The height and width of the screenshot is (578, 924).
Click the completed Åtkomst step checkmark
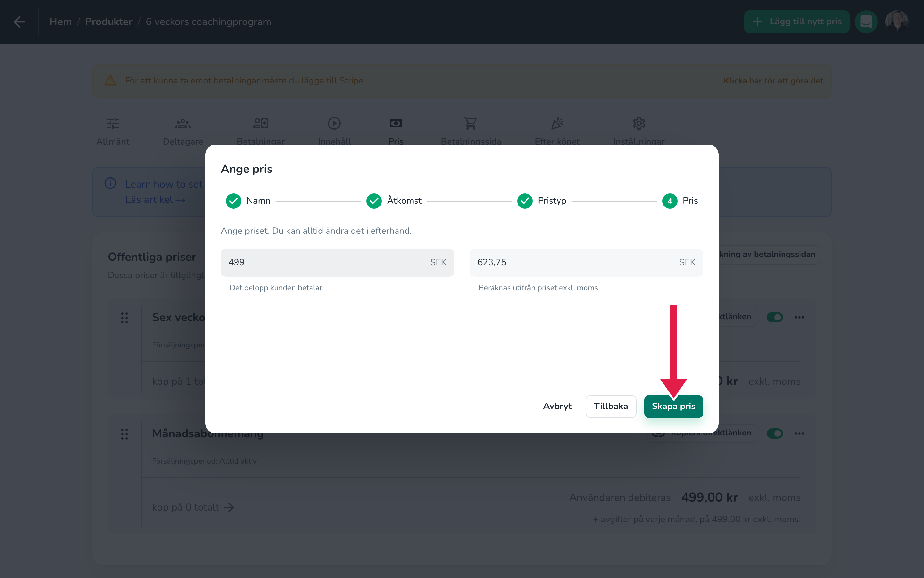point(374,201)
